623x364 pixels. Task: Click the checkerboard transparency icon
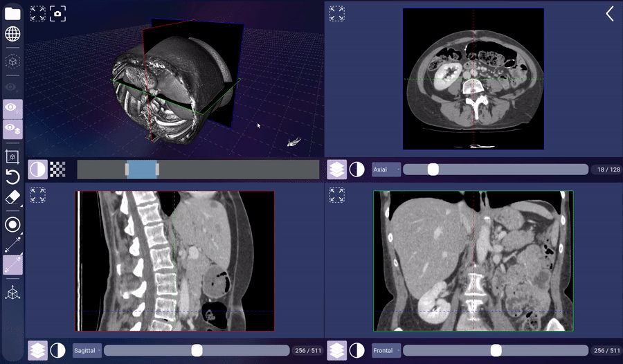pyautogui.click(x=57, y=170)
